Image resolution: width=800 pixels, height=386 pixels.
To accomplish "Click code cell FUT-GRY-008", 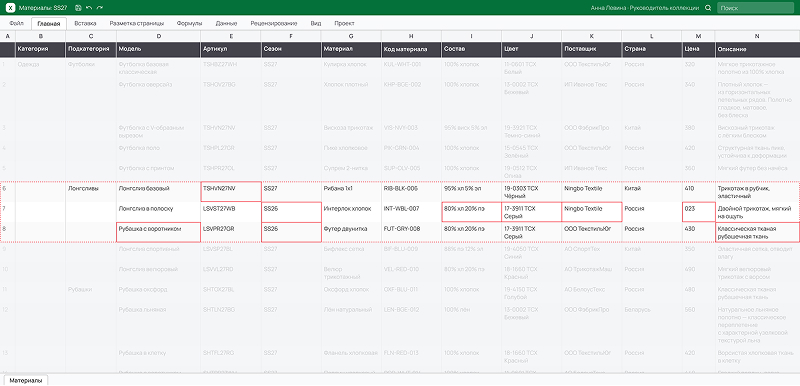I will [411, 232].
